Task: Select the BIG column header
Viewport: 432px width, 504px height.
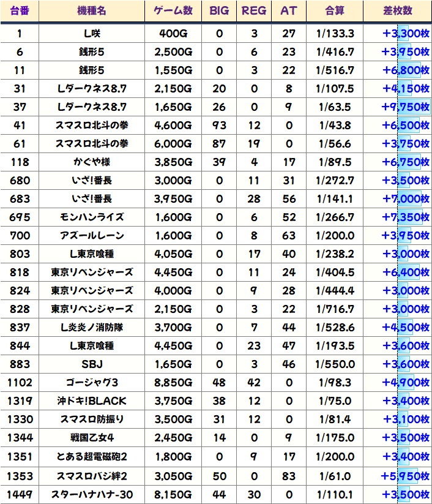Action: pyautogui.click(x=219, y=11)
